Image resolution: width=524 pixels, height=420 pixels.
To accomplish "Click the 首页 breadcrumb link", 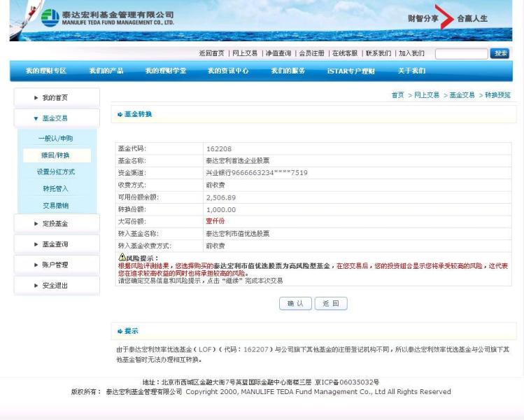I will [397, 95].
